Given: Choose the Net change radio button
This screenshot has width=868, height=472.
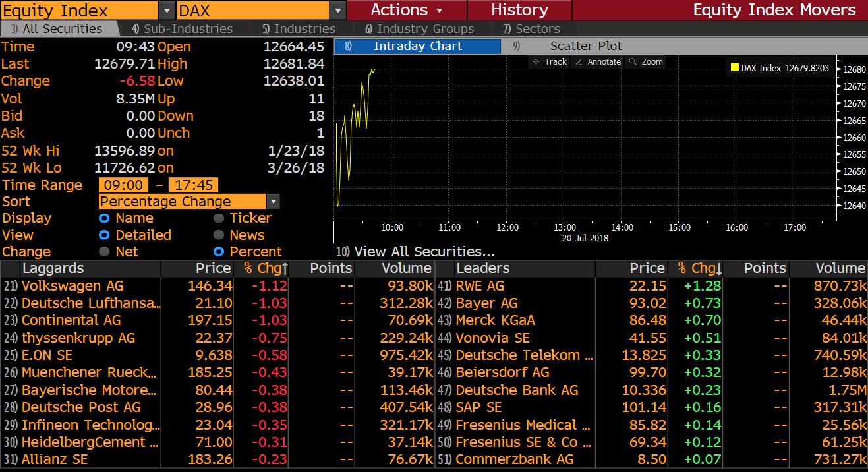Looking at the screenshot, I should tap(103, 252).
